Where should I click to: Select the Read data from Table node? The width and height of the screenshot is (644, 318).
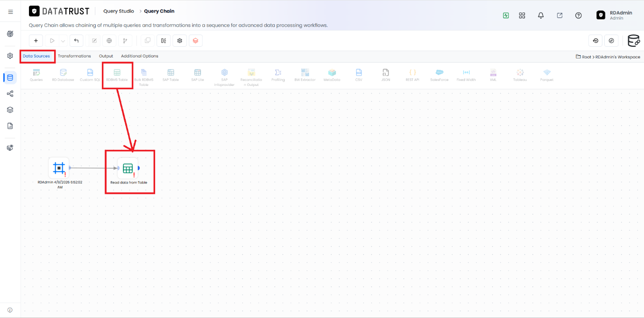click(x=128, y=169)
